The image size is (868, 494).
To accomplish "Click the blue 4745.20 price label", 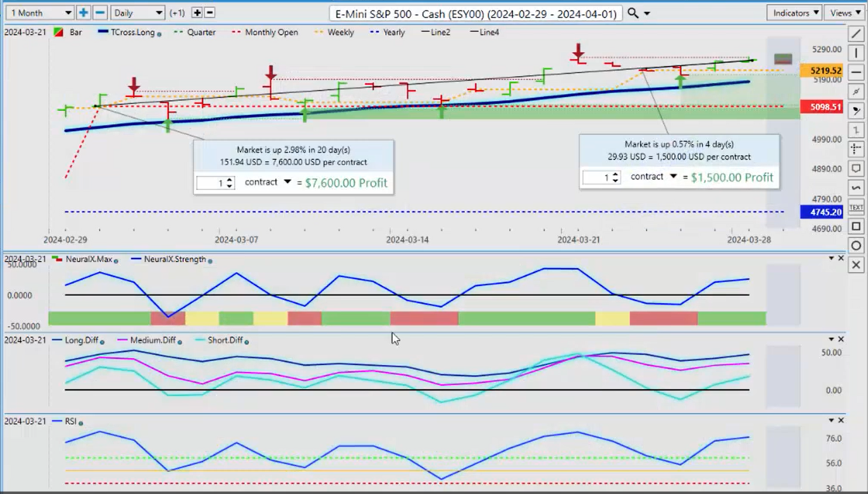I will tap(822, 212).
